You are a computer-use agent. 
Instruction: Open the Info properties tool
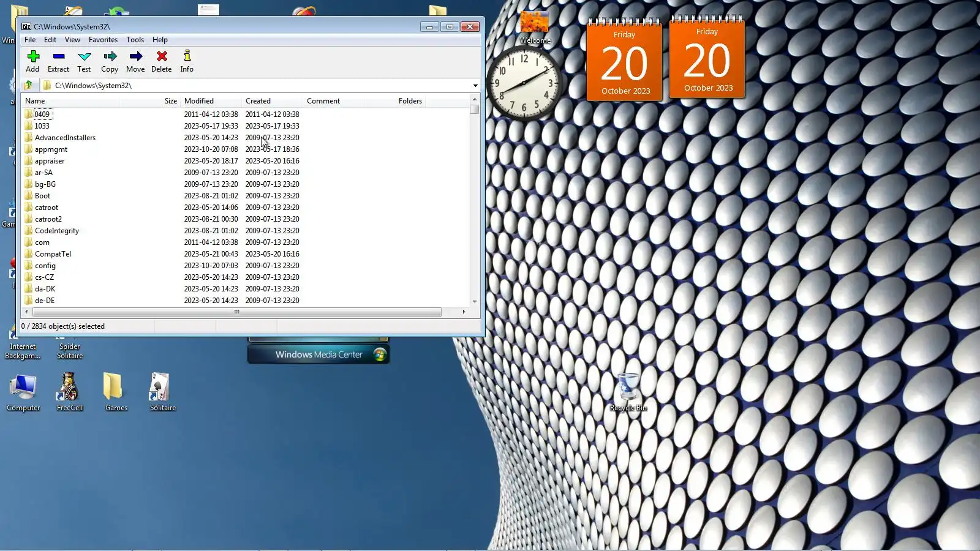tap(187, 61)
